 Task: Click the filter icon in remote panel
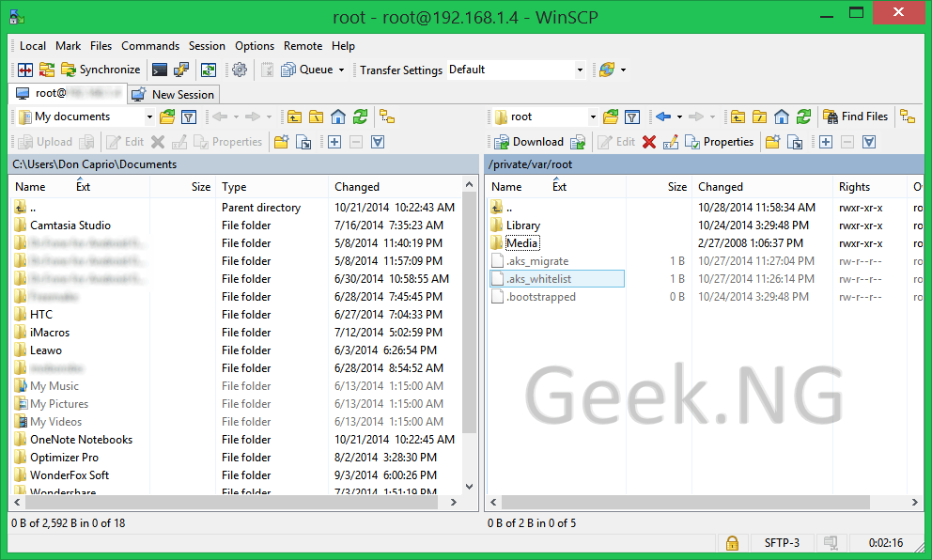tap(632, 117)
